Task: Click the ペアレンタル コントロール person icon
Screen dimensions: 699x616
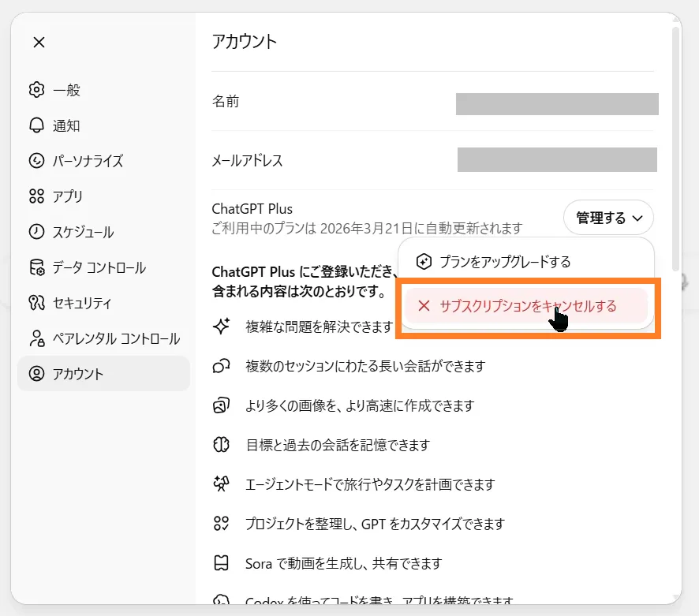Action: coord(36,338)
